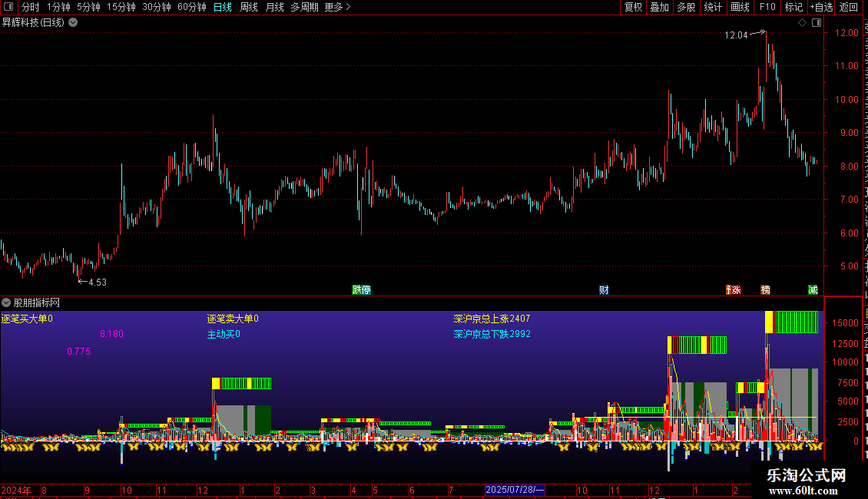
Task: Click the 返回 back button
Action: click(848, 7)
